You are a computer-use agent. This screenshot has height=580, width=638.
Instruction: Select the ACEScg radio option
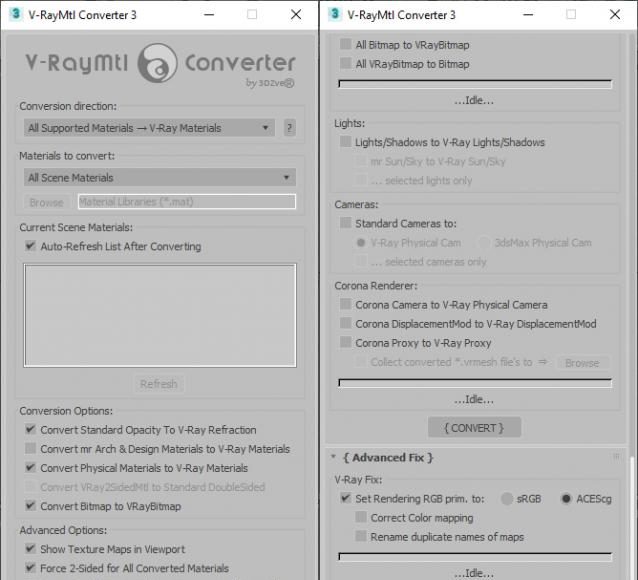[566, 498]
